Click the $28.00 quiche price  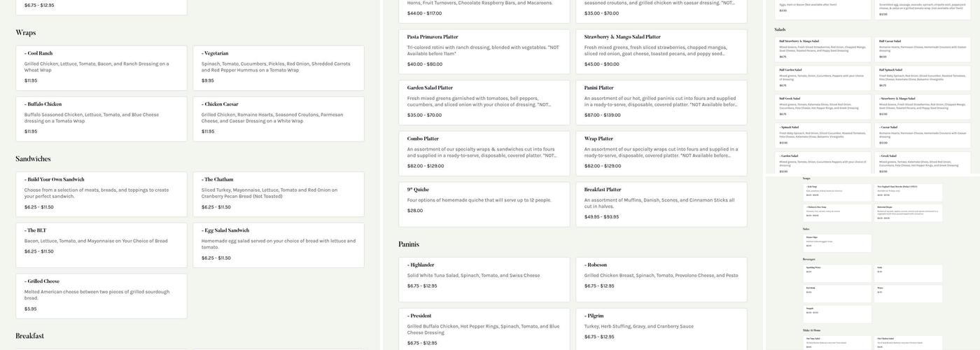(x=415, y=211)
